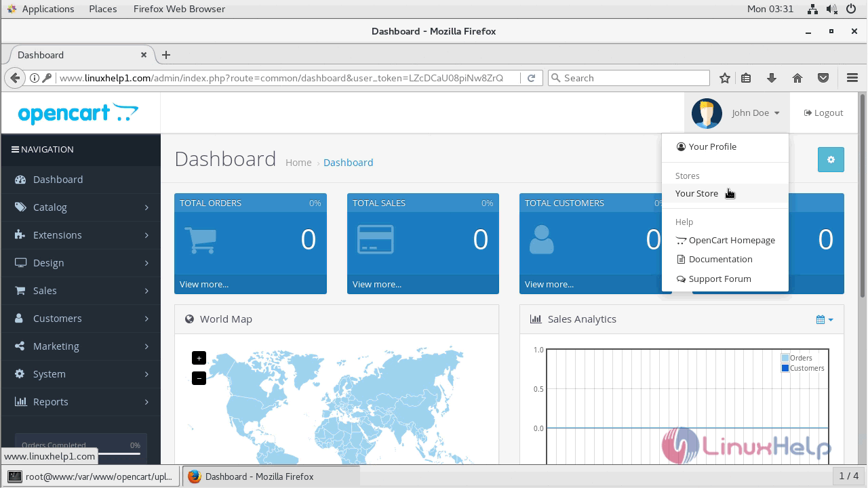Image resolution: width=868 pixels, height=488 pixels.
Task: Click the Sales cart icon in sidebar
Action: point(20,291)
